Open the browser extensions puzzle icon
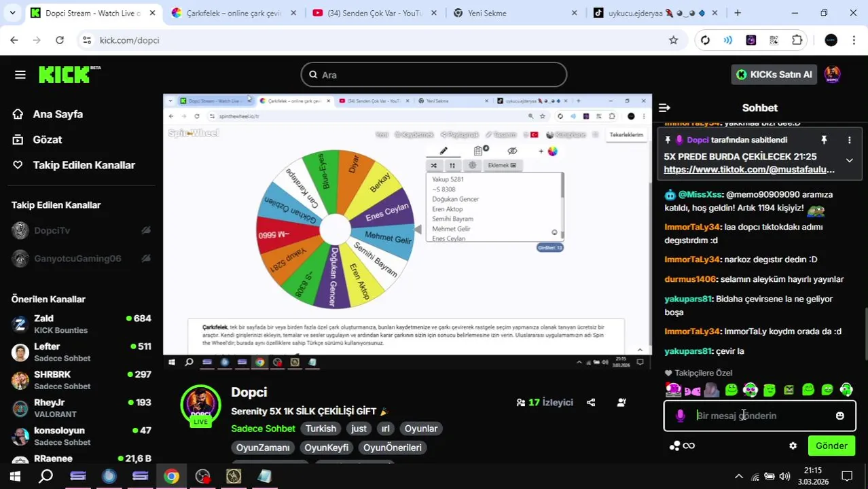The image size is (868, 489). 797,40
